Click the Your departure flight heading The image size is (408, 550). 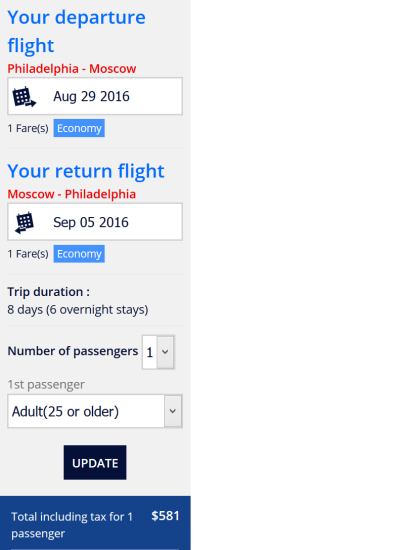coord(76,31)
